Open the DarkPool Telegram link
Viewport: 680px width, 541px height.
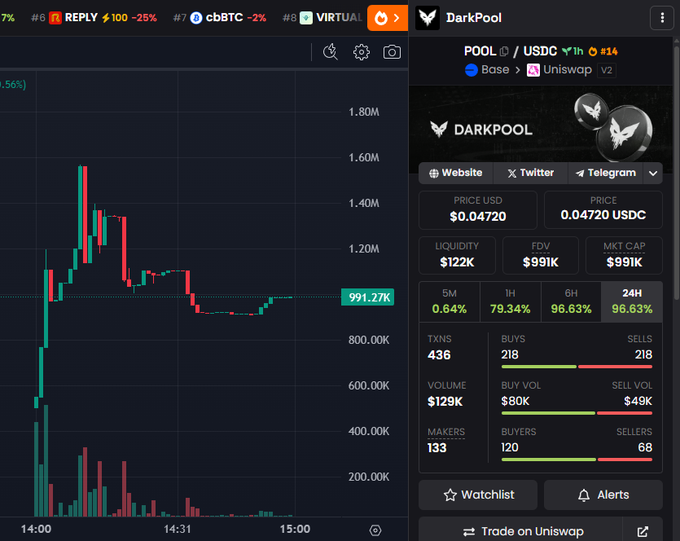click(605, 173)
